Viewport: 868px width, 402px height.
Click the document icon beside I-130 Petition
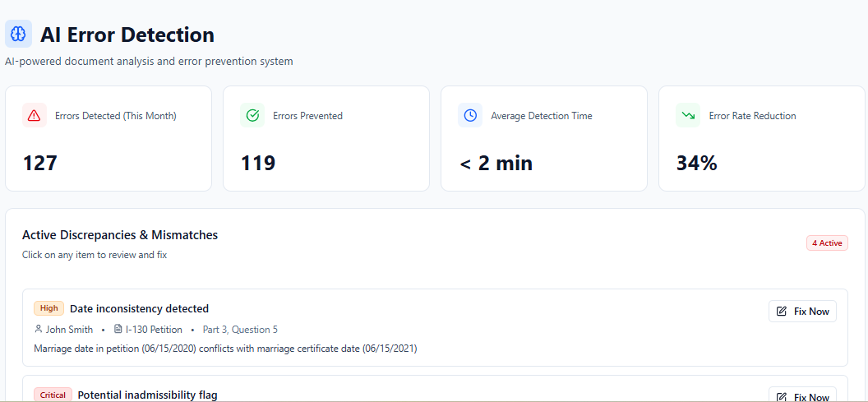tap(118, 329)
